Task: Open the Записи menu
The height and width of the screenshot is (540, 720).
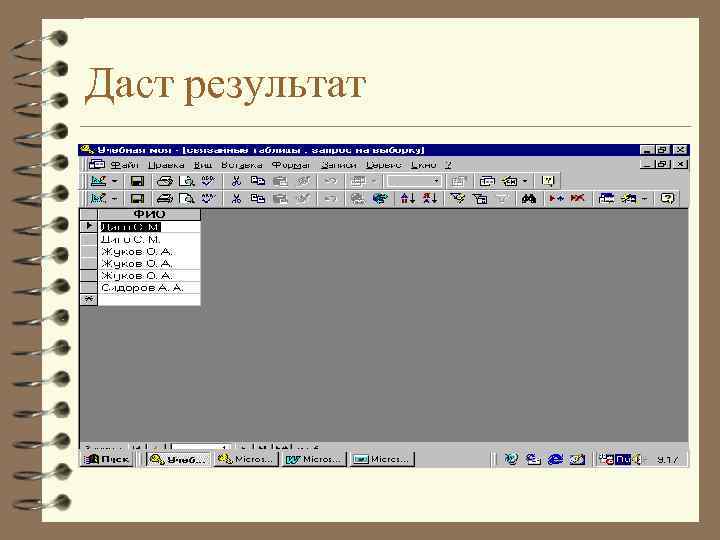Action: pos(338,164)
